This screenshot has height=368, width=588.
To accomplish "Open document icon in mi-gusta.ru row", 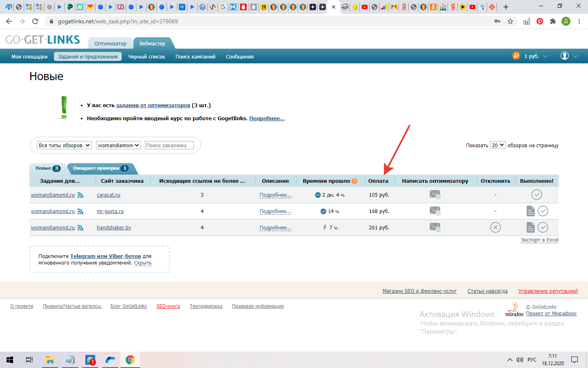I will [x=530, y=211].
